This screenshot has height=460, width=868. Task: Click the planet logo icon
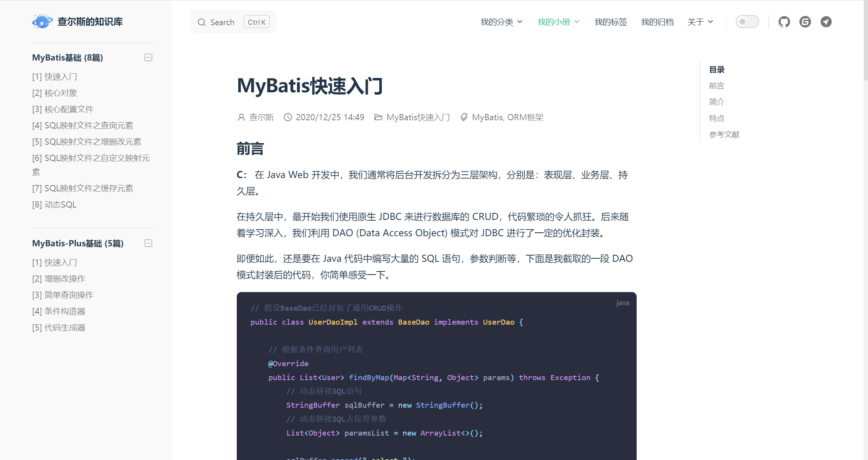[42, 21]
